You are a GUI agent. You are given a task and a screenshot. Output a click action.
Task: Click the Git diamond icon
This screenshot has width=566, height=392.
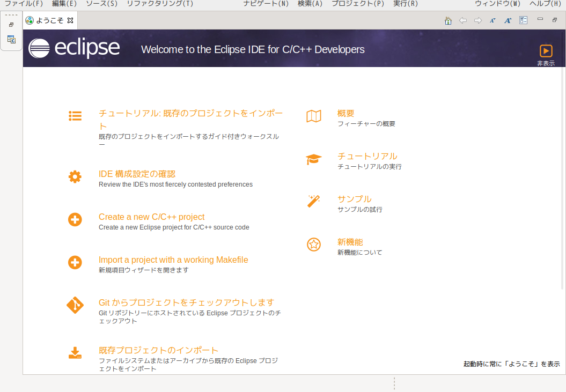(x=75, y=305)
